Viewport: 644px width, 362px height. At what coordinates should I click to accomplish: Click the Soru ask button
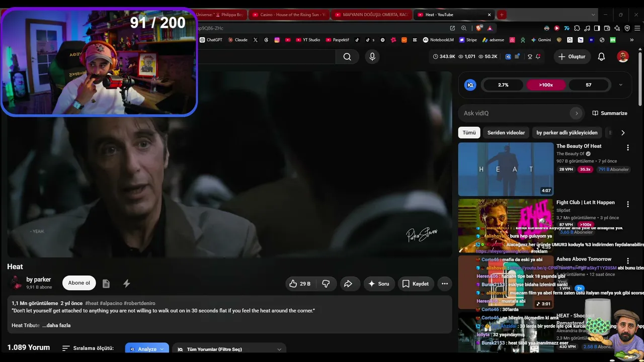378,284
